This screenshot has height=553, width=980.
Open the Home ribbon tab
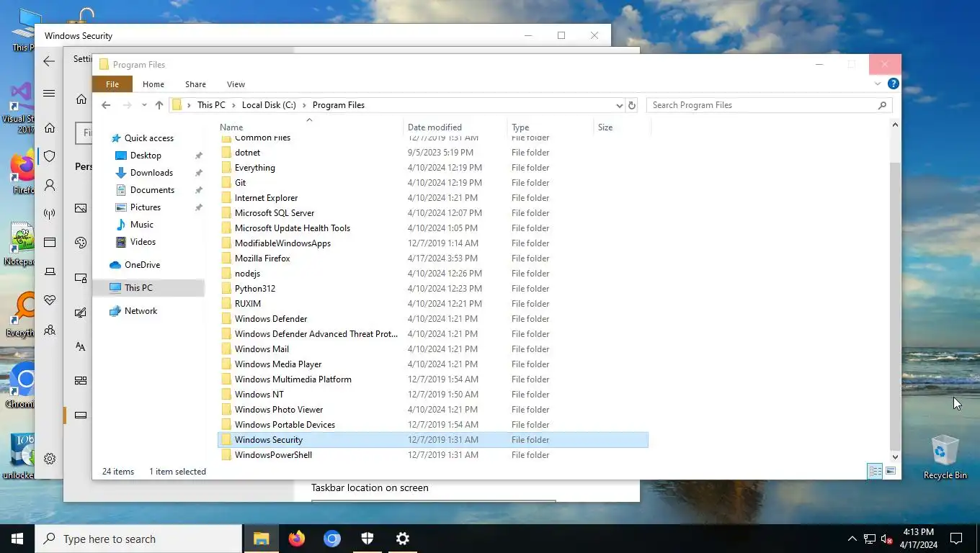click(x=153, y=84)
